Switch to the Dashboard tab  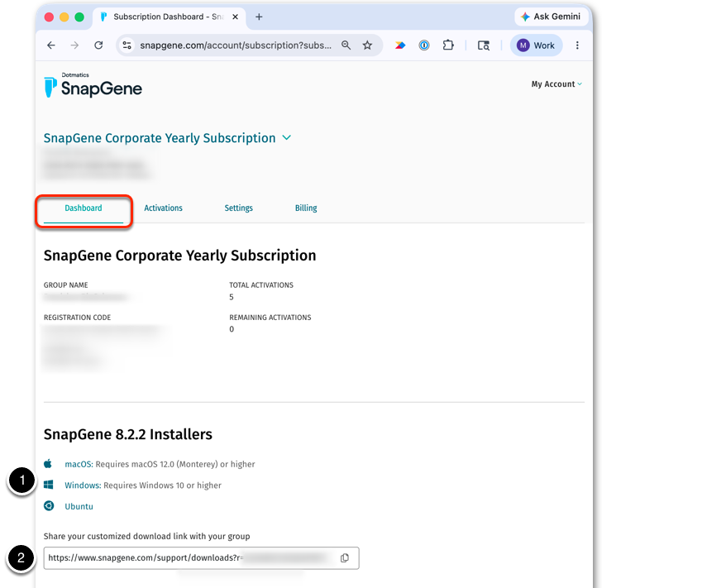84,208
